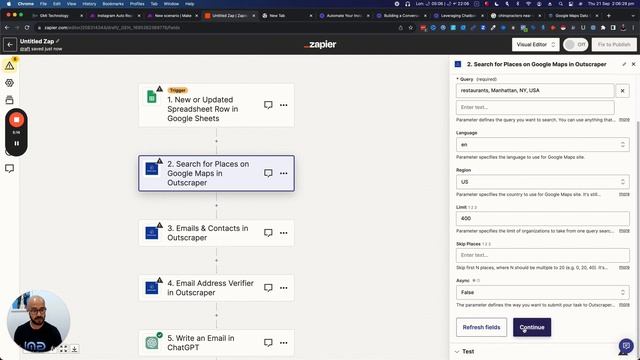Image resolution: width=640 pixels, height=360 pixels.
Task: Click the Outscraper icon on step 3
Action: [152, 233]
